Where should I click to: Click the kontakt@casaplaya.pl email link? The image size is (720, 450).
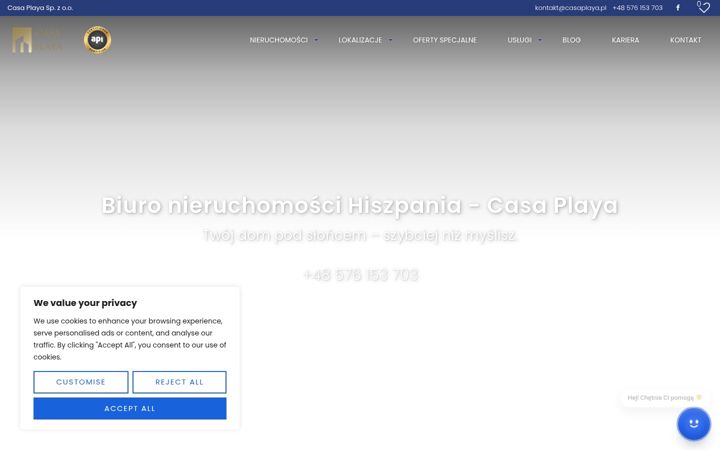[x=570, y=8]
